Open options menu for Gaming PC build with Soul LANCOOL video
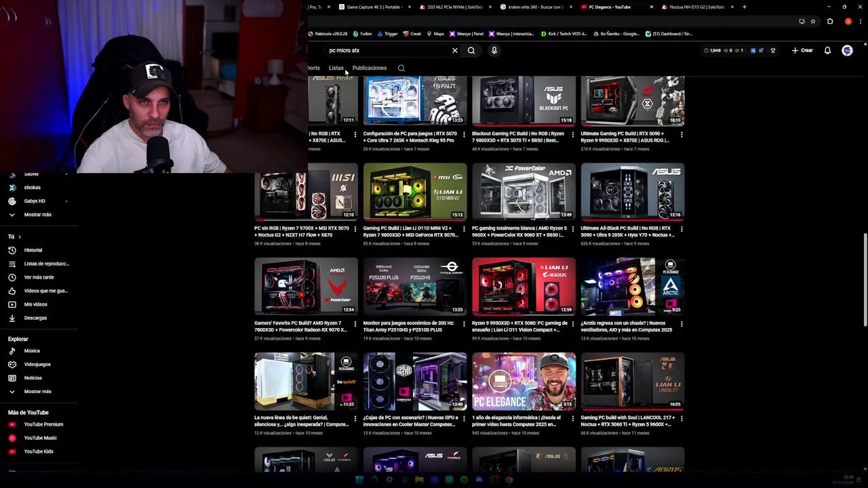Viewport: 868px width, 488px height. click(x=682, y=419)
